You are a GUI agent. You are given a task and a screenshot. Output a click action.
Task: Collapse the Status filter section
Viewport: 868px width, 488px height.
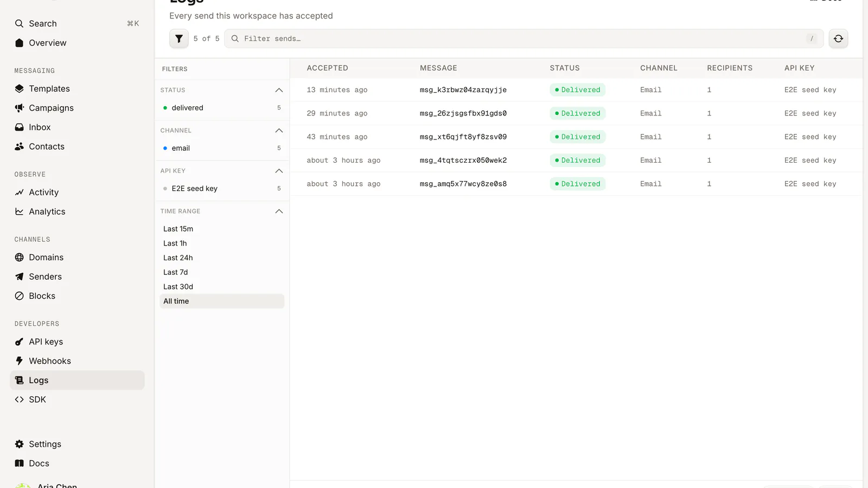279,90
